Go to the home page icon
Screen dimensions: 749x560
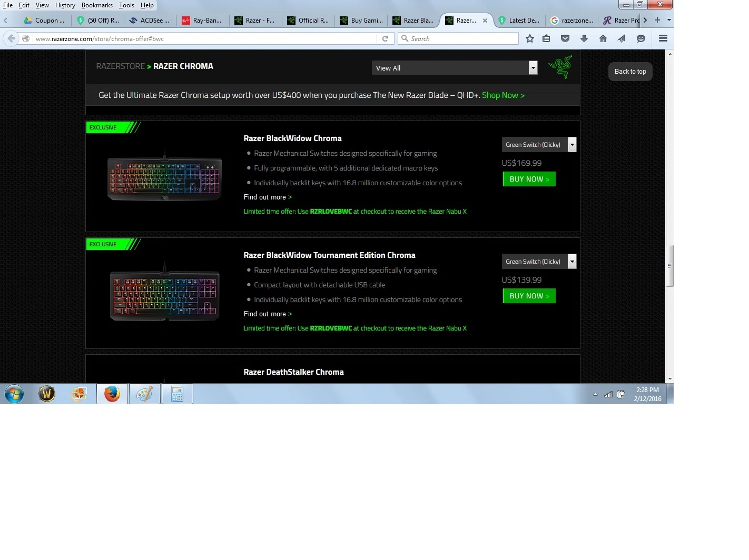tap(603, 38)
